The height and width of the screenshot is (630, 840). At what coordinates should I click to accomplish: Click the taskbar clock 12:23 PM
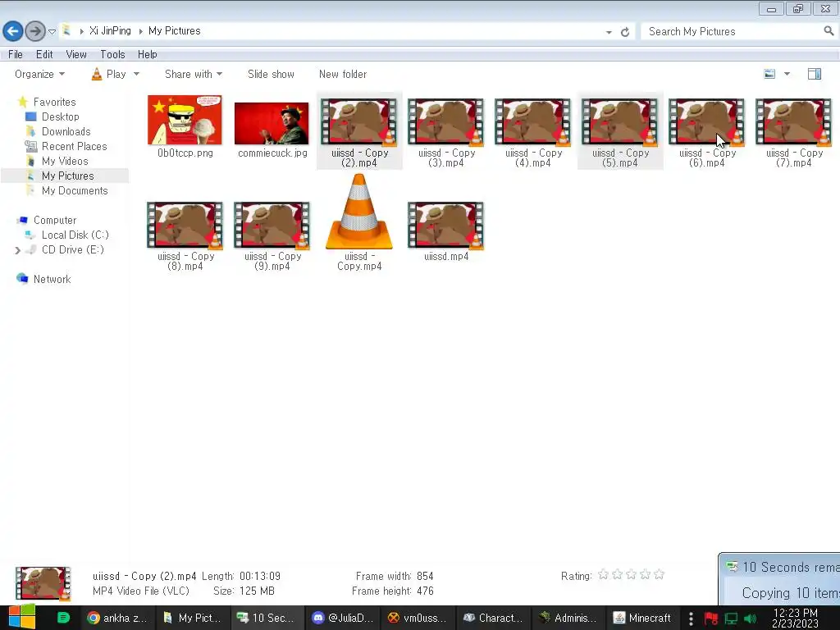click(x=796, y=613)
